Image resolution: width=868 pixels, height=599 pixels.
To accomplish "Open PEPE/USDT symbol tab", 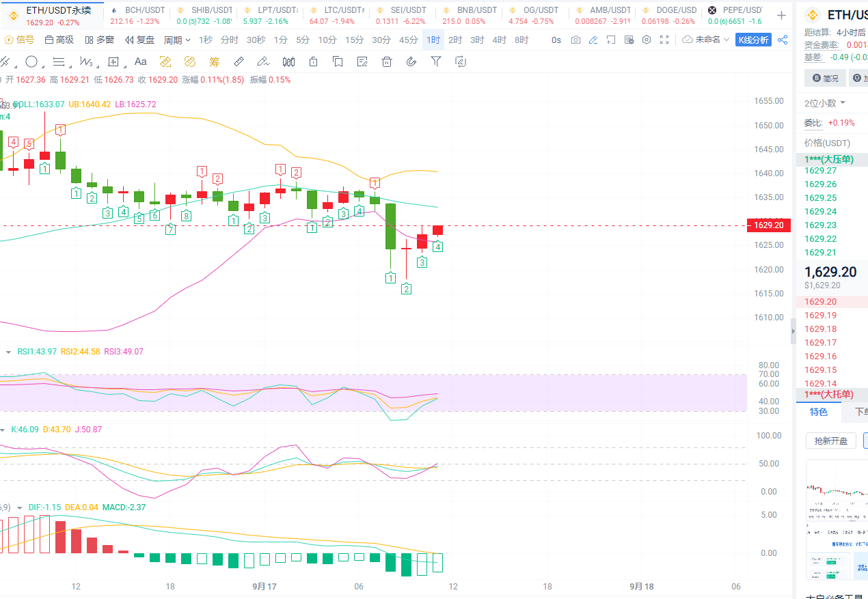I will point(735,15).
